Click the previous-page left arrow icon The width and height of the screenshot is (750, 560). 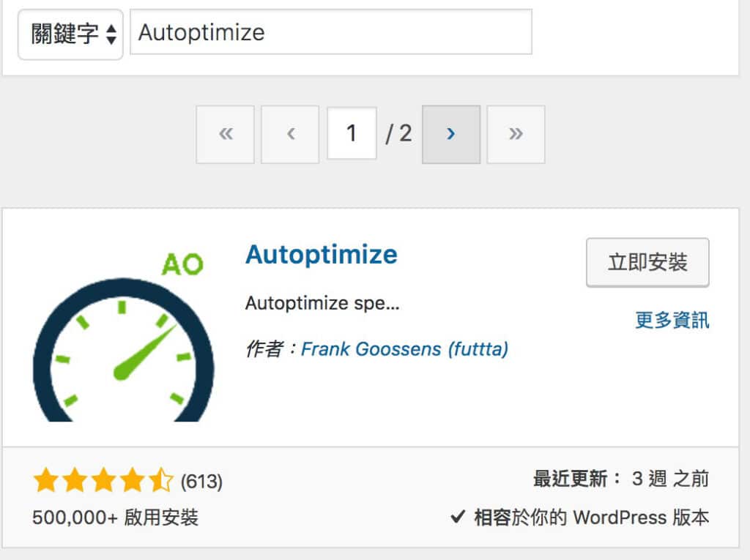(x=289, y=134)
